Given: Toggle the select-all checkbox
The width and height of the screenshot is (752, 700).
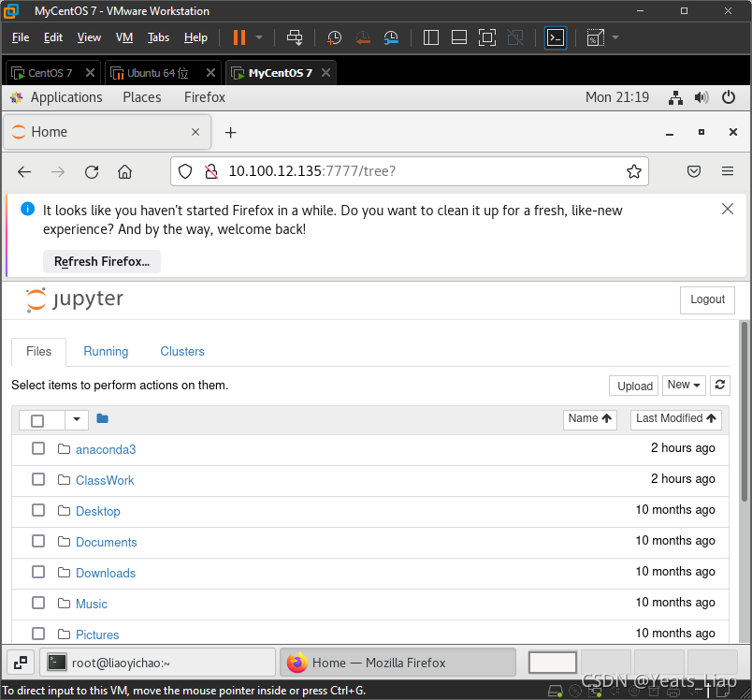Looking at the screenshot, I should point(37,421).
